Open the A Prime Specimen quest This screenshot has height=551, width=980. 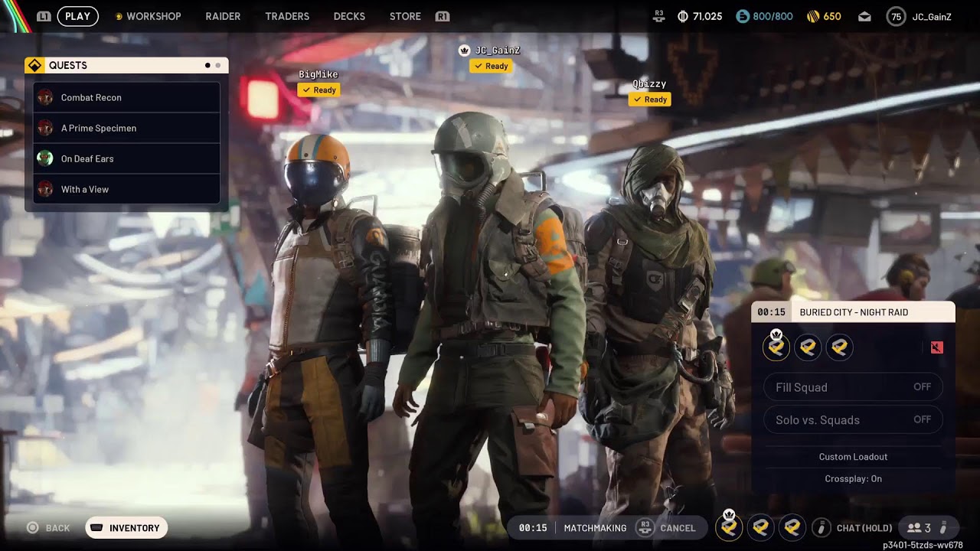(126, 128)
